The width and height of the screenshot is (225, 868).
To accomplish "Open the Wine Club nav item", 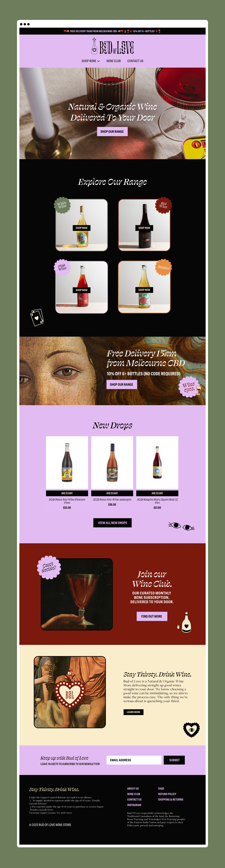I will tap(113, 61).
